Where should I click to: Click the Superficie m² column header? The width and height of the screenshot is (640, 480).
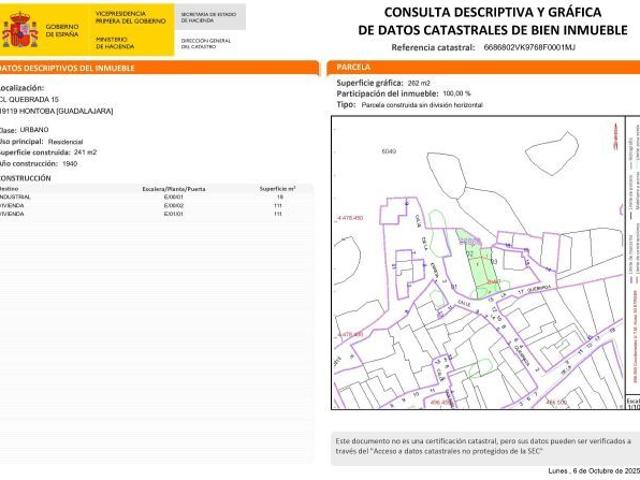click(277, 188)
